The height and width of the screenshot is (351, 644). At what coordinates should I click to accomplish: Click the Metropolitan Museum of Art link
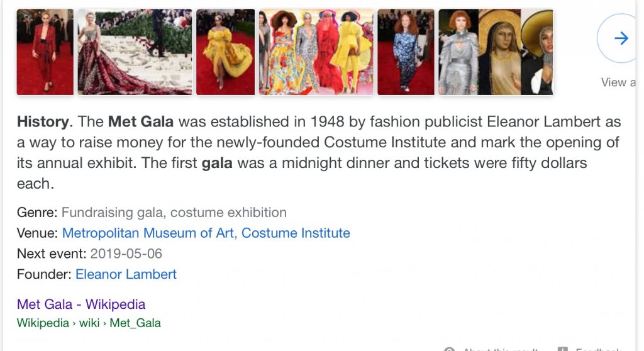click(x=148, y=233)
